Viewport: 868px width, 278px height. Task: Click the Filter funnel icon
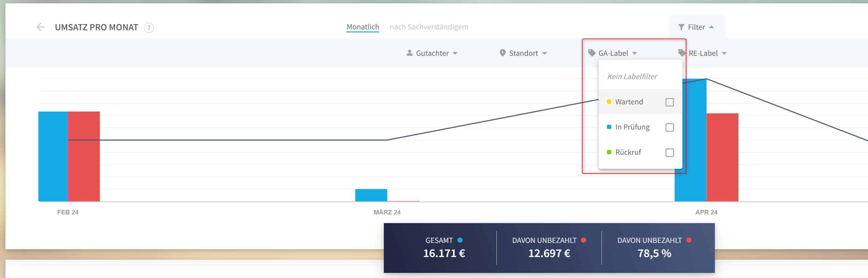681,27
